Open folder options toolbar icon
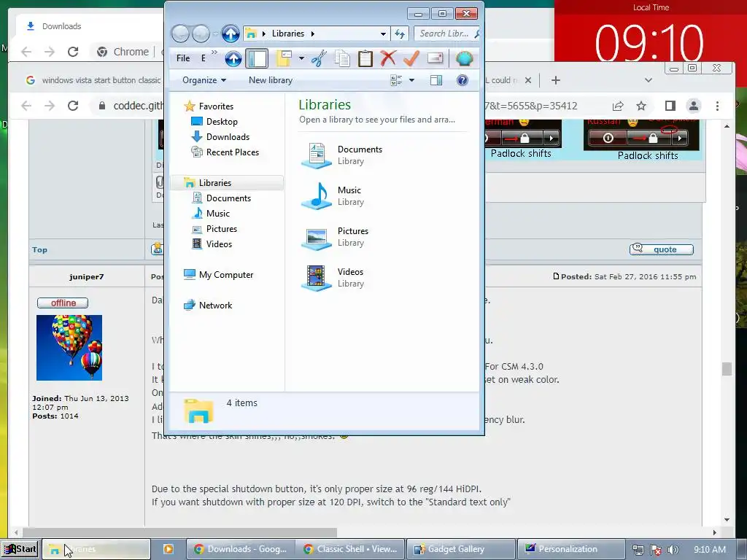This screenshot has height=560, width=747. click(284, 58)
